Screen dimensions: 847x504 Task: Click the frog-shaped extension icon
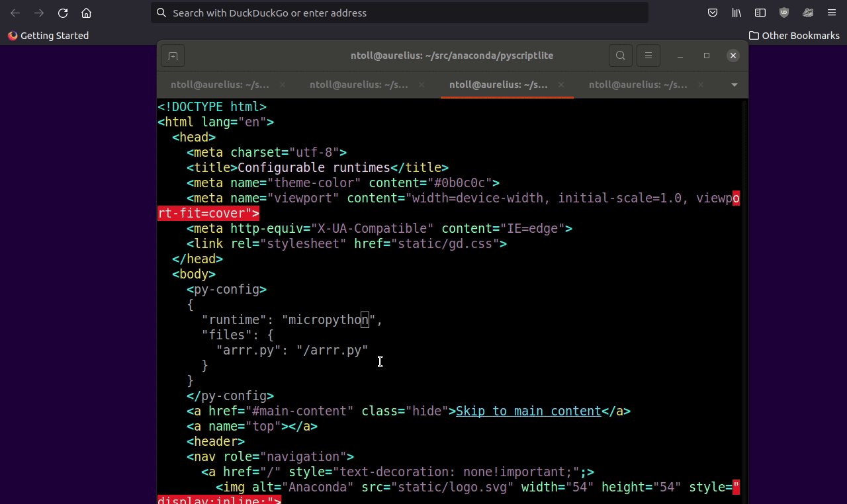click(x=808, y=13)
